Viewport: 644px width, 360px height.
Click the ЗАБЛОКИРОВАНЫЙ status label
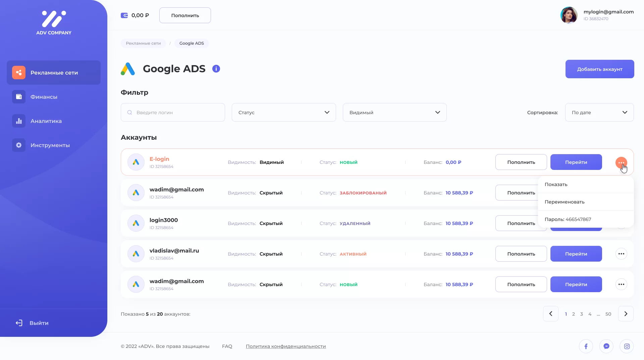[x=363, y=193]
